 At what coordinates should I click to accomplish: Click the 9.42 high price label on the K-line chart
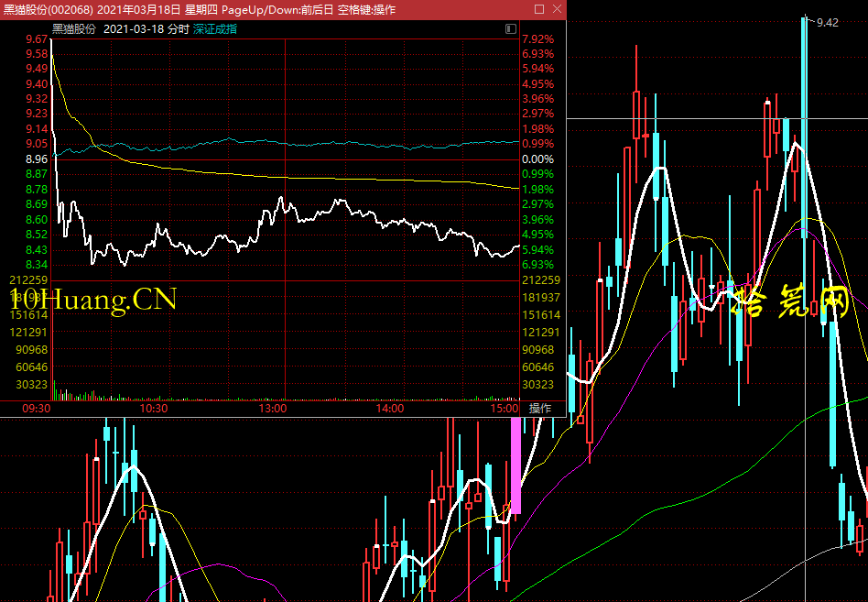[828, 23]
